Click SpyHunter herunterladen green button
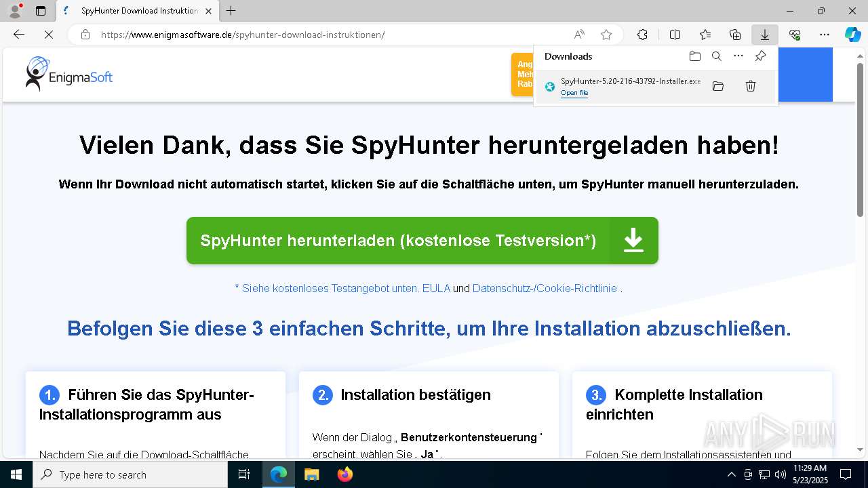Image resolution: width=868 pixels, height=488 pixels. tap(422, 241)
